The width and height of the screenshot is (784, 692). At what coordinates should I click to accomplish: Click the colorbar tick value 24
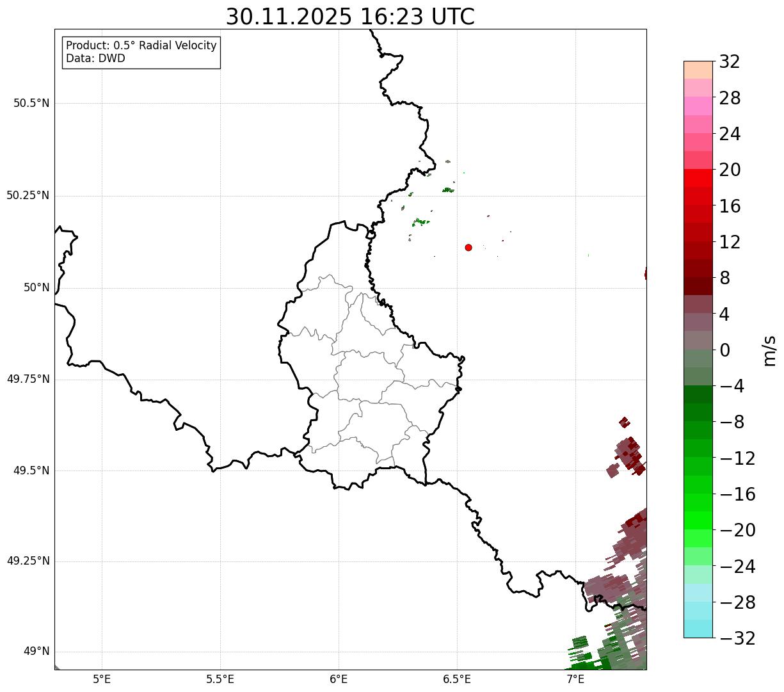click(x=730, y=134)
